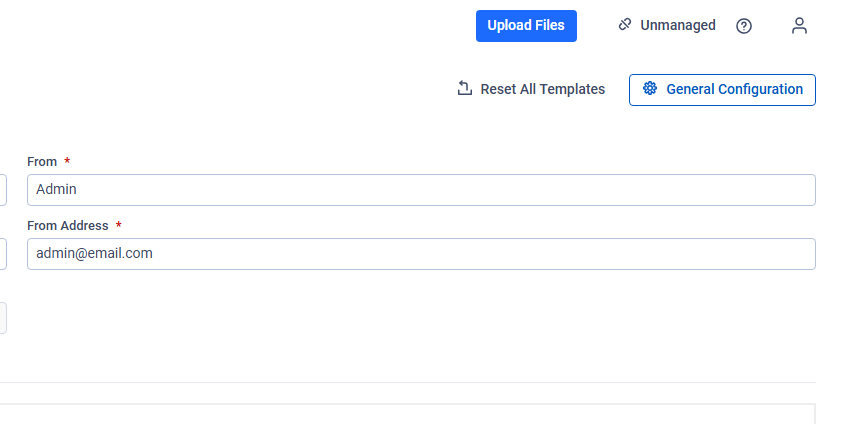This screenshot has height=424, width=845.
Task: Click the Unmanaged status text
Action: (x=677, y=25)
